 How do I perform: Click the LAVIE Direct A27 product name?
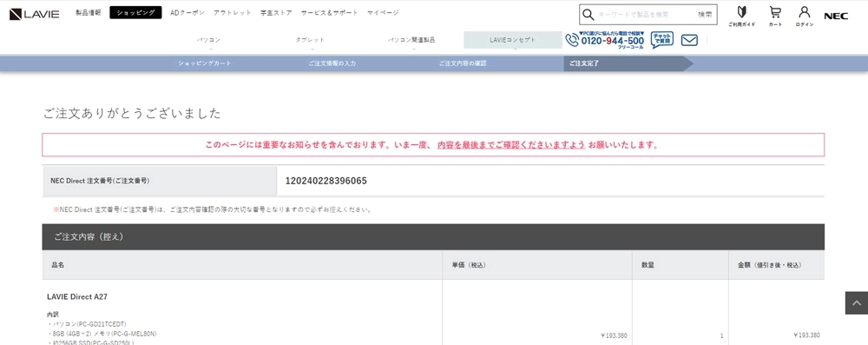tap(77, 296)
